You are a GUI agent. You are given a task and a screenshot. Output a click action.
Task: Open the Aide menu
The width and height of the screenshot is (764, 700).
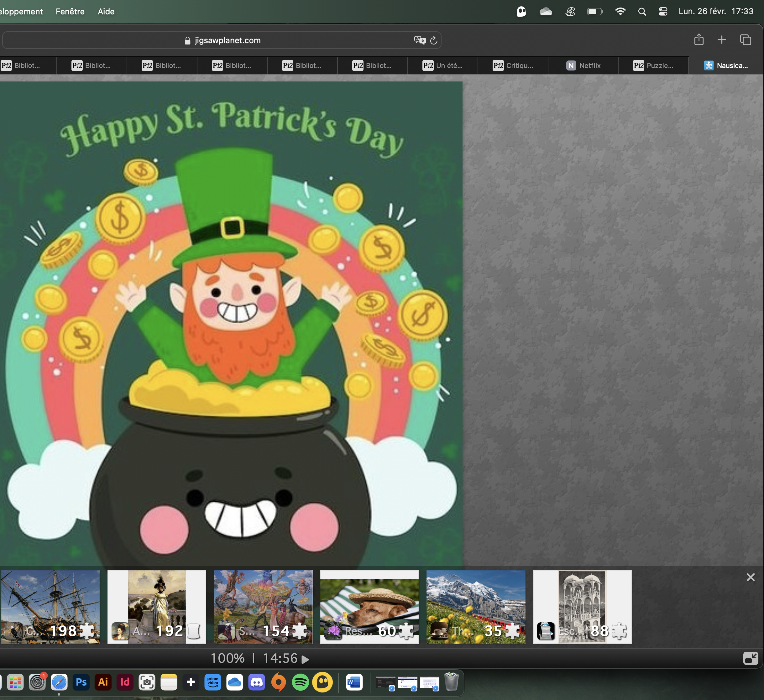click(x=106, y=12)
